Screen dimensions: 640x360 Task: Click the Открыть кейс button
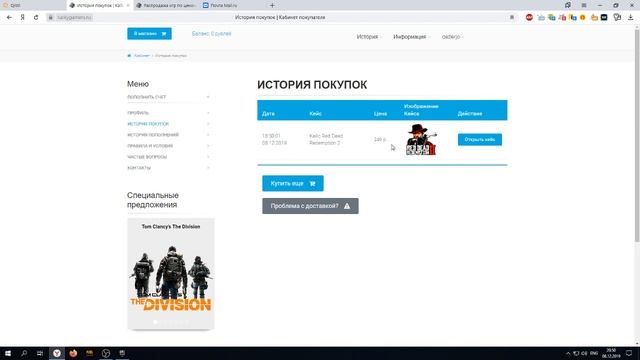tap(480, 139)
